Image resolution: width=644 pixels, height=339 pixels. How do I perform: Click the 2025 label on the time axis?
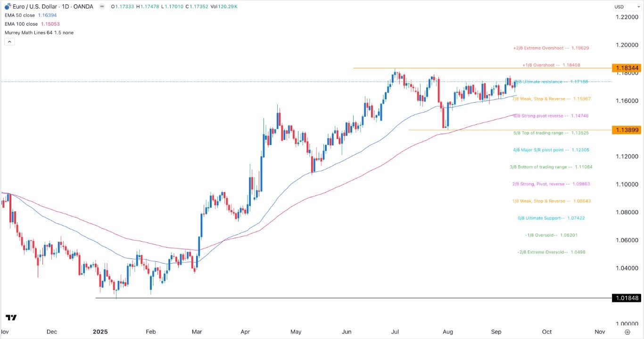(100, 331)
